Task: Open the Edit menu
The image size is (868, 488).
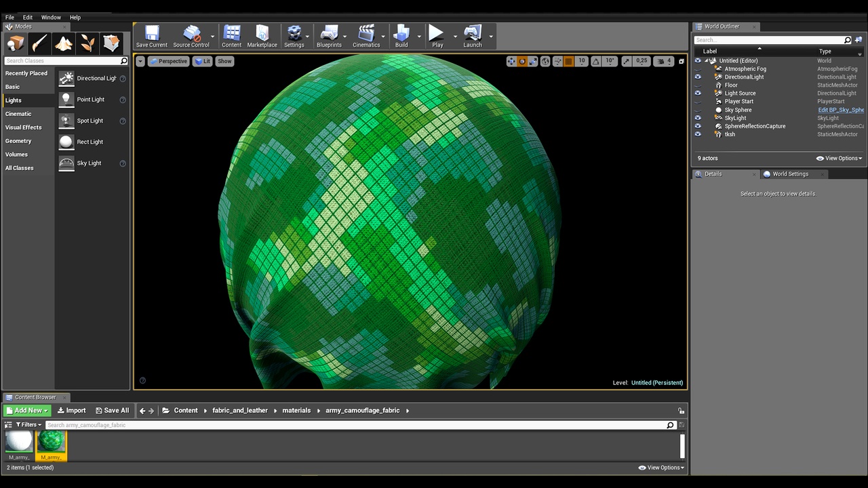Action: (x=28, y=18)
